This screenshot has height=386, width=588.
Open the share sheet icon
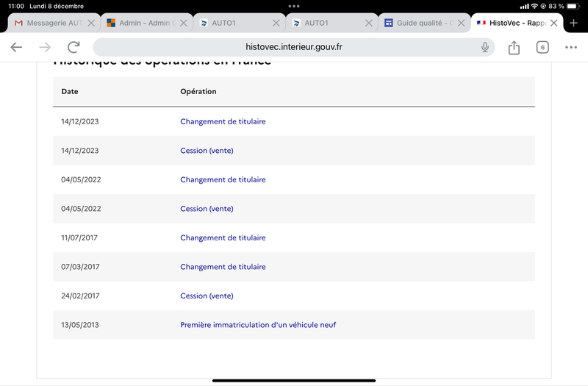tap(514, 48)
